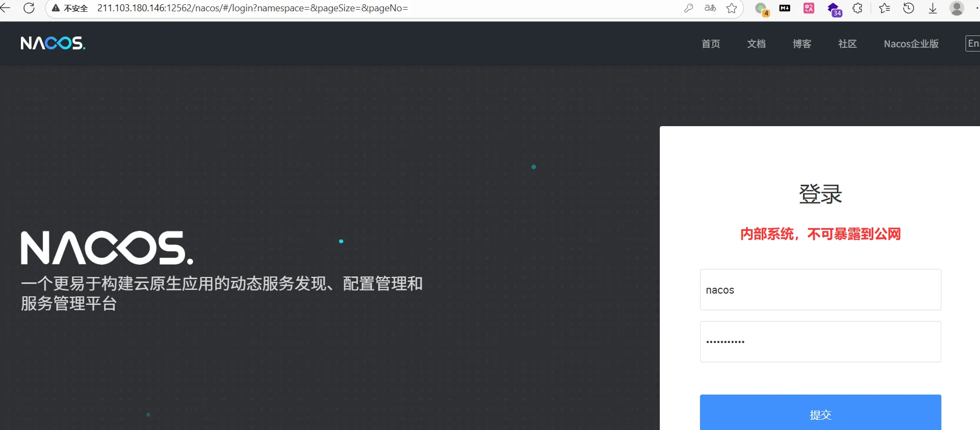Bookmark this page with the star icon
Screen dimensions: 980x430
coord(731,8)
